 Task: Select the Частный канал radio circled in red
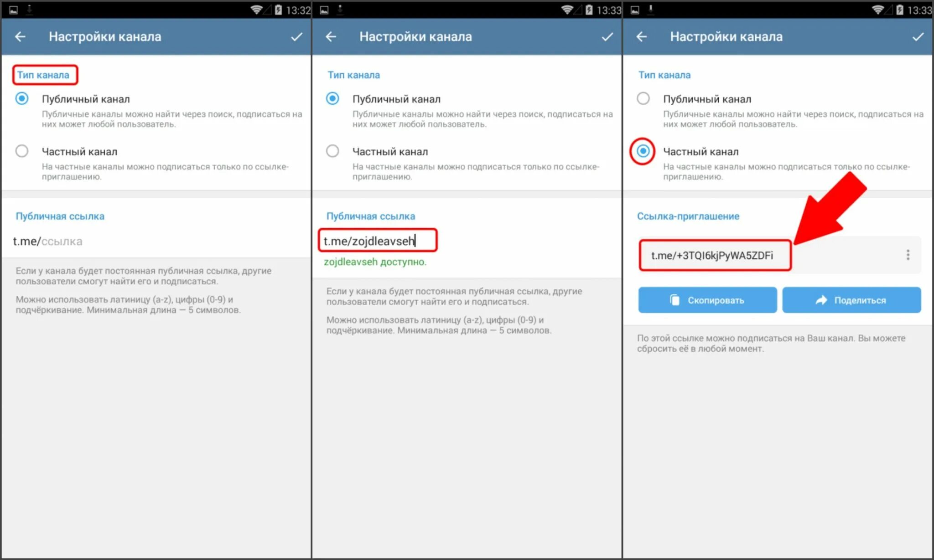pos(643,151)
